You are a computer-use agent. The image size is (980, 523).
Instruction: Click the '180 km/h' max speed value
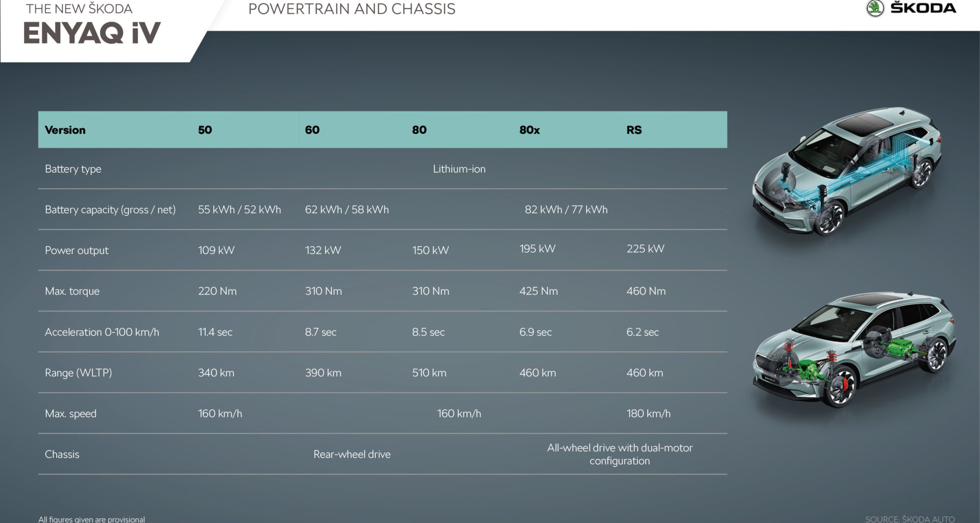648,414
